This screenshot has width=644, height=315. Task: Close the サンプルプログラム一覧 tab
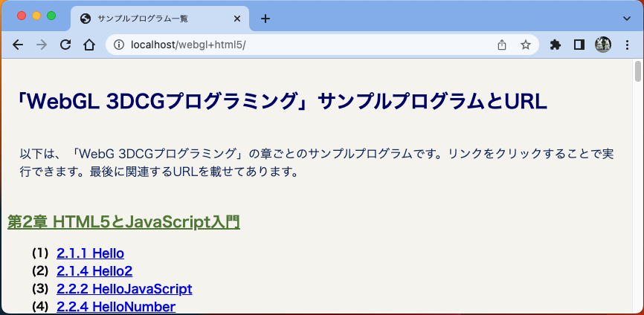pos(236,19)
